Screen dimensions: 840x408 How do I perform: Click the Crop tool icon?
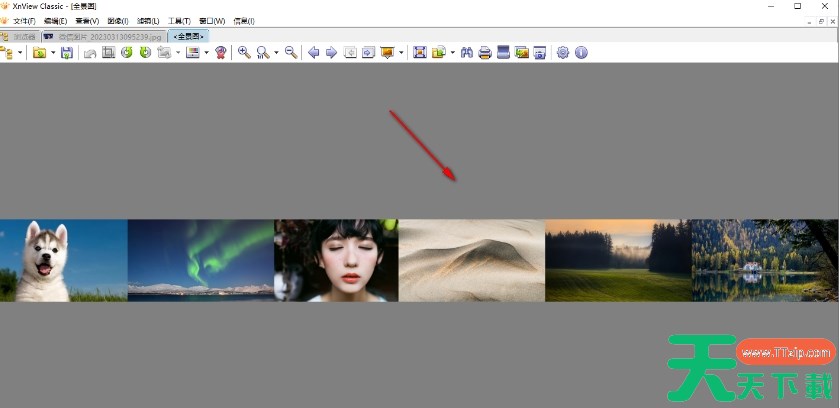click(x=109, y=52)
